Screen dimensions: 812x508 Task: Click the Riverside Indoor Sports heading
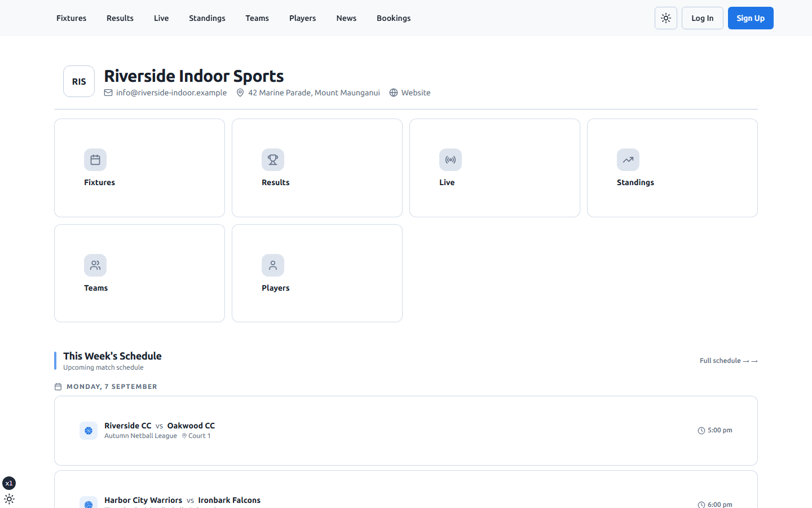(194, 76)
